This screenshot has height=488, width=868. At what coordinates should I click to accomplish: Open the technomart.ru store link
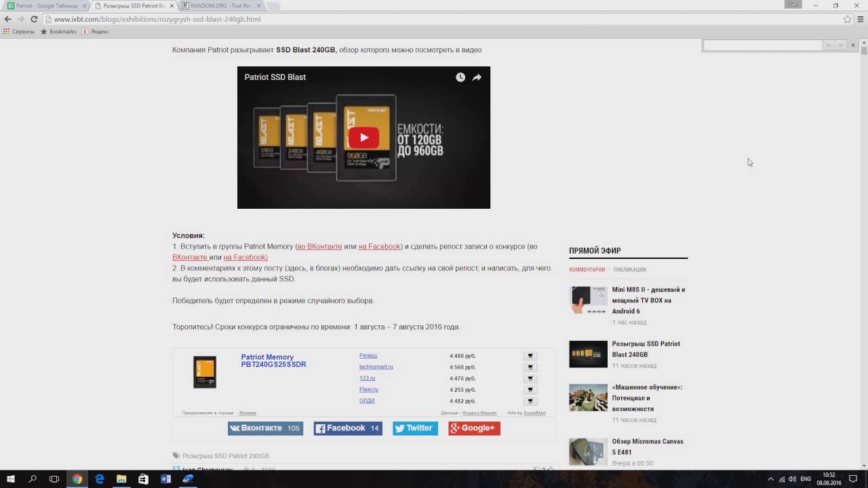pyautogui.click(x=376, y=367)
